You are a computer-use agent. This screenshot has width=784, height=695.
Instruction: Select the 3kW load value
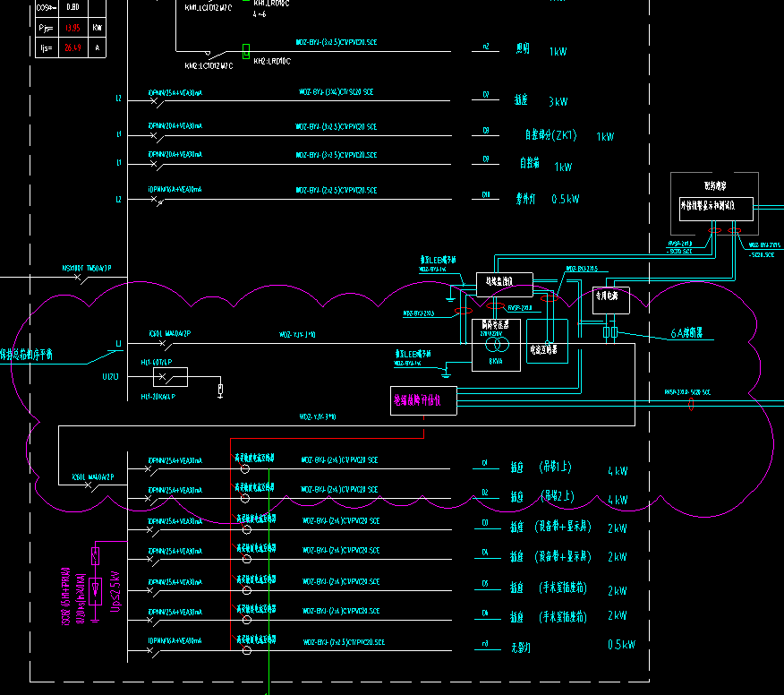point(558,101)
